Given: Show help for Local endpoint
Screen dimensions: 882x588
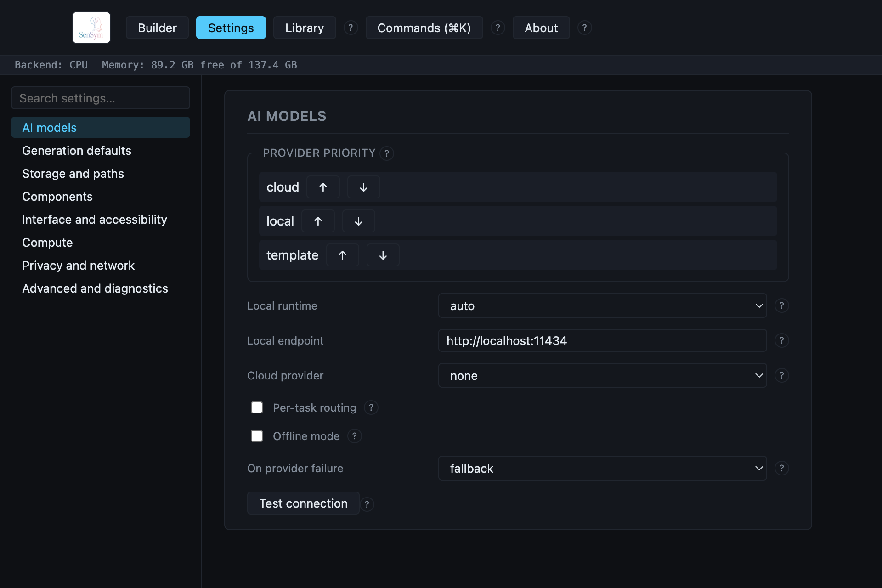Looking at the screenshot, I should click(x=781, y=340).
